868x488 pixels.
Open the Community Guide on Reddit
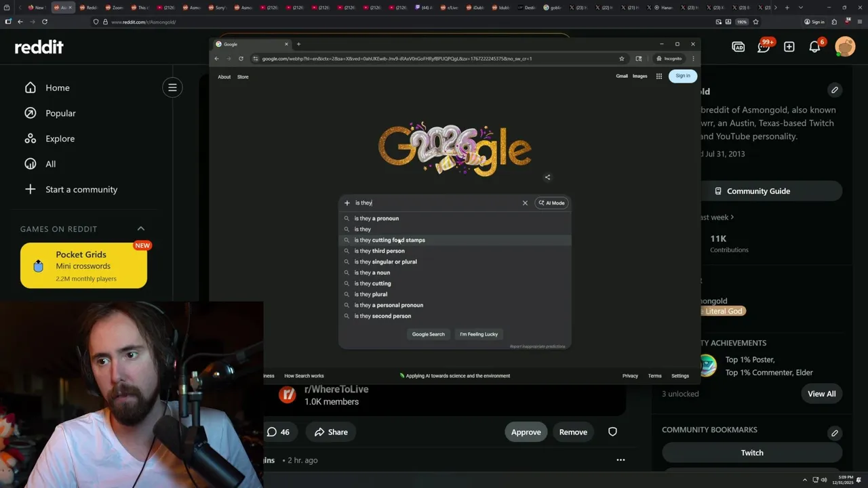coord(752,191)
